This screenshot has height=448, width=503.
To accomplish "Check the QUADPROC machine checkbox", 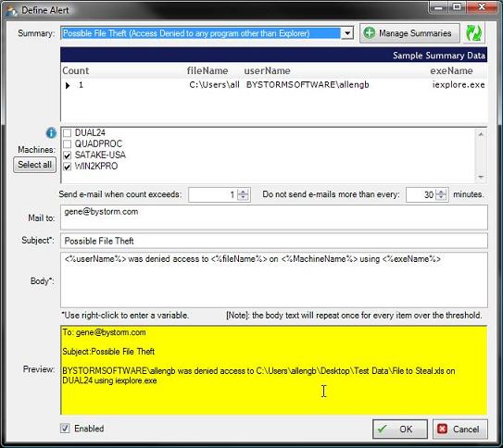I will click(67, 144).
